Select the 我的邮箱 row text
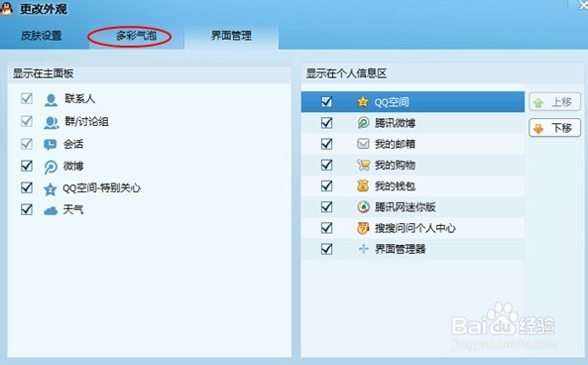The width and height of the screenshot is (588, 365). coord(396,144)
